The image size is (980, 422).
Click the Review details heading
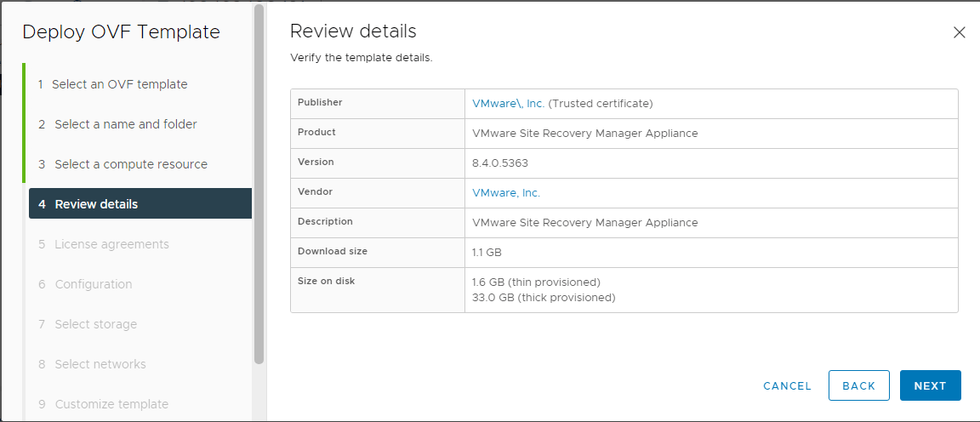point(353,31)
